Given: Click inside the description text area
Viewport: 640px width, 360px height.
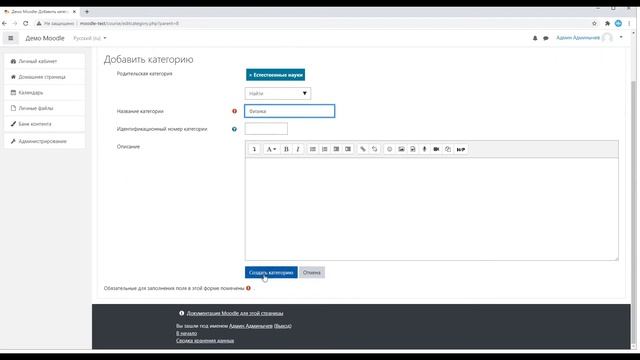Looking at the screenshot, I should 431,209.
